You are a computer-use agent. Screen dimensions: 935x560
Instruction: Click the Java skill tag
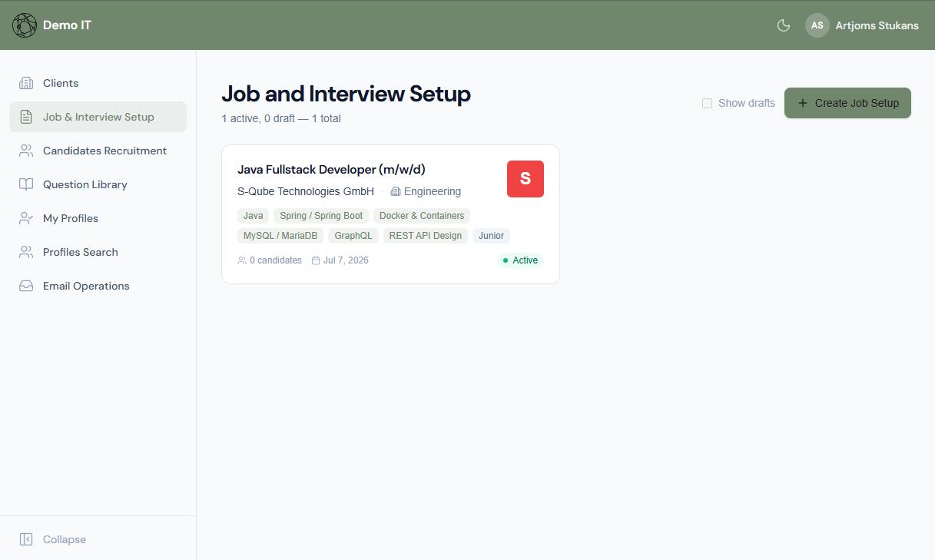[x=254, y=216]
